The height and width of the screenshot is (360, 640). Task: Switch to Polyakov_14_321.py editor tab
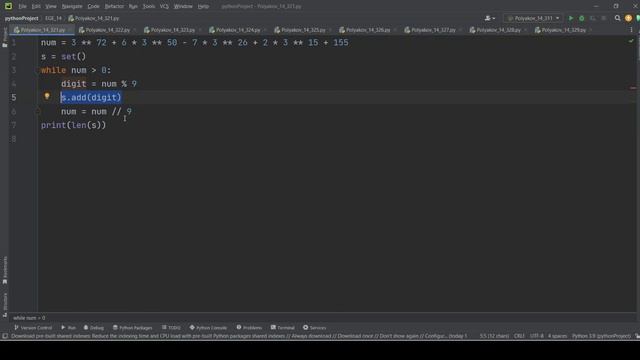point(42,30)
